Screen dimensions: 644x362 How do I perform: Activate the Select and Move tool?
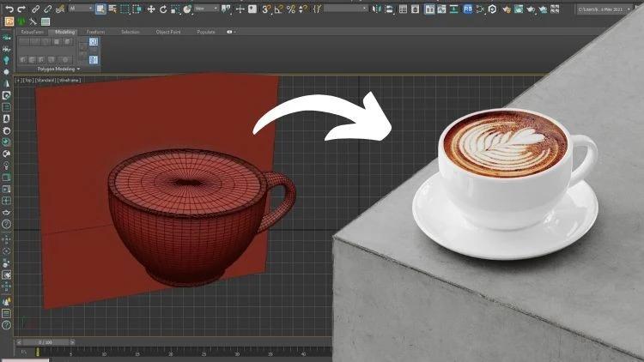(151, 9)
